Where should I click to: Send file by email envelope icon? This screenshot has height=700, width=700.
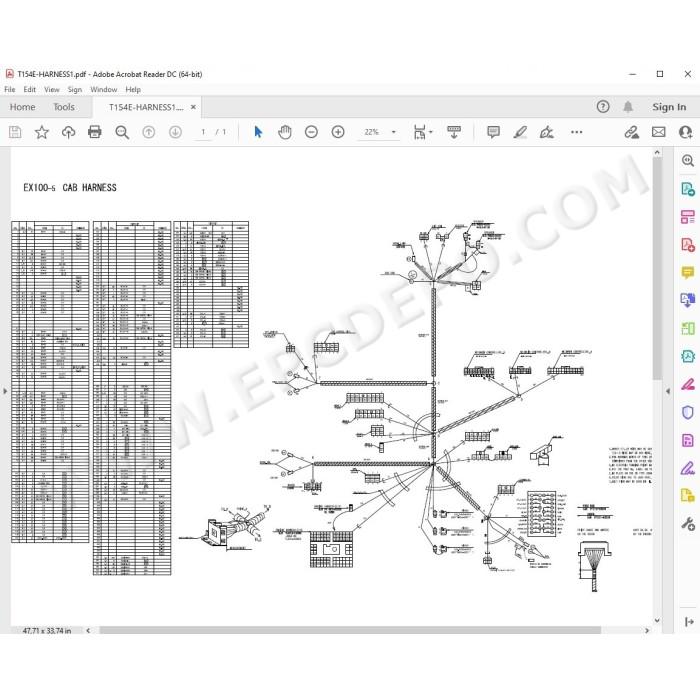(658, 132)
